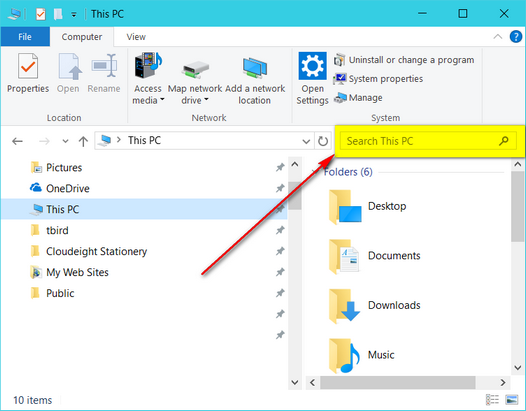Click the pin icon next to OneDrive
This screenshot has height=411, width=526.
click(x=280, y=188)
